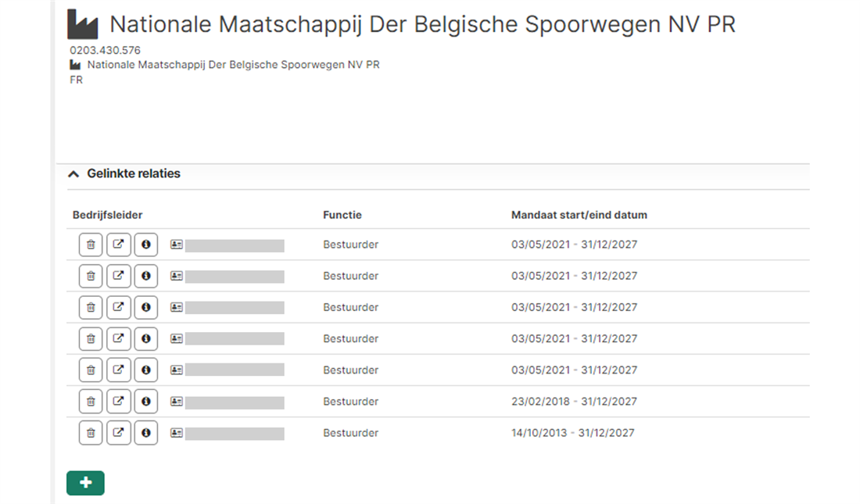860x504 pixels.
Task: Click the Bedrijfsleider column header
Action: tap(107, 215)
